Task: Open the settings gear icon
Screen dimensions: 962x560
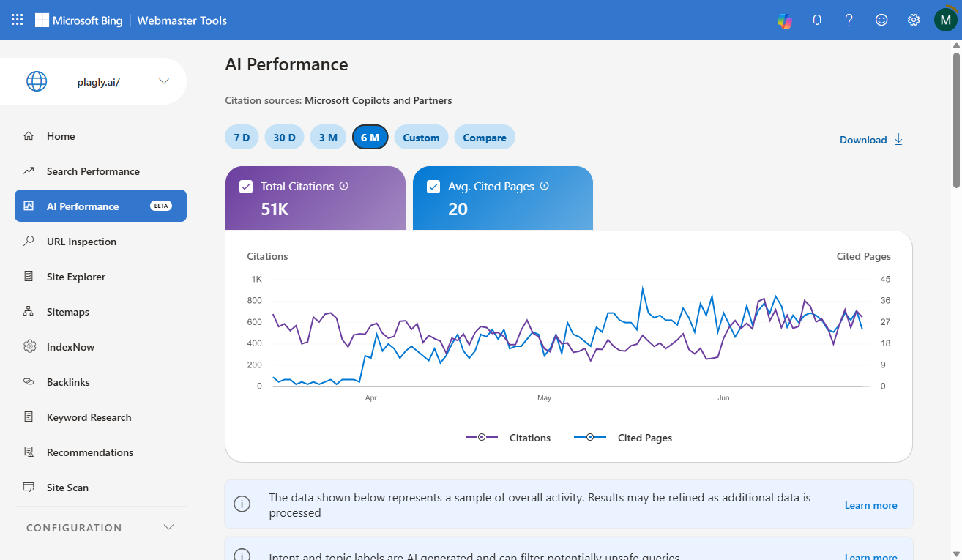Action: pyautogui.click(x=914, y=20)
